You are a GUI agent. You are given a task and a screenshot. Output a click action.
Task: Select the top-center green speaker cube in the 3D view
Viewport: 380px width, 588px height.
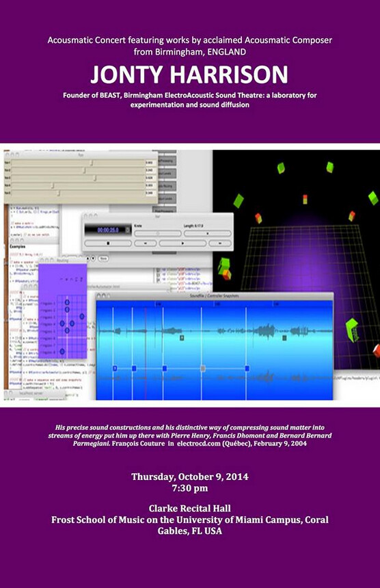pyautogui.click(x=330, y=167)
